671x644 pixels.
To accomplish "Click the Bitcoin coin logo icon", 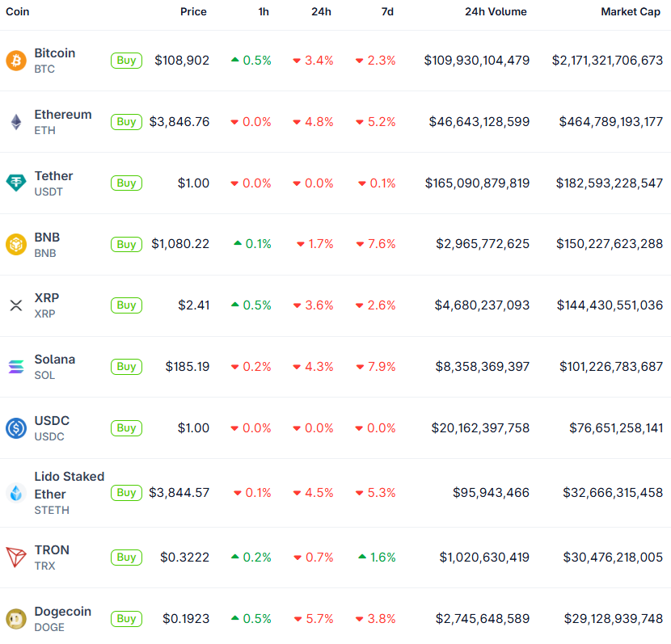I will click(16, 61).
